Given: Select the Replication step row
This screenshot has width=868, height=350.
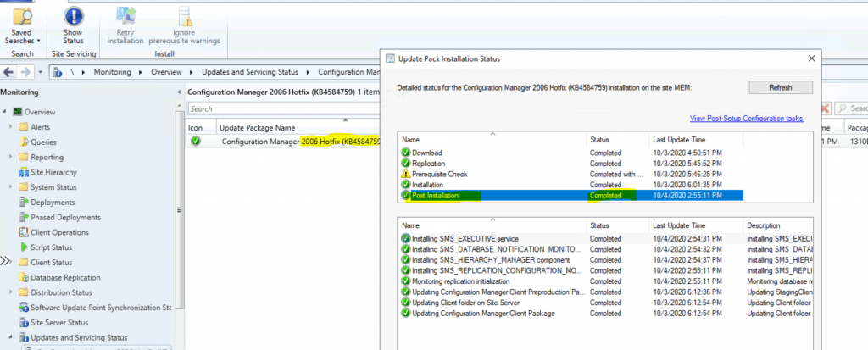Looking at the screenshot, I should click(x=570, y=164).
